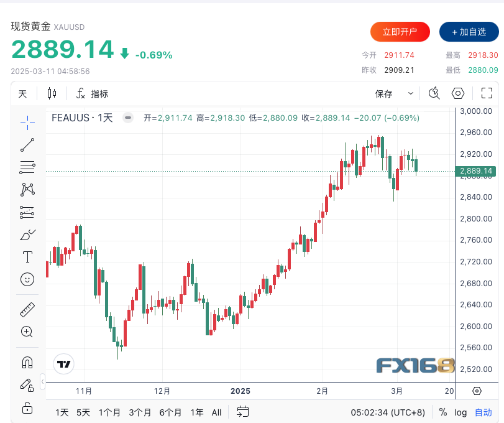Select the 1天 time range
The image size is (504, 423).
[62, 412]
